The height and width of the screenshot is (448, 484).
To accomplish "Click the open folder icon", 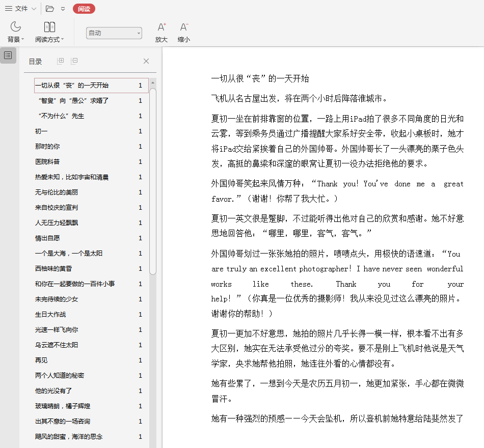I will (49, 9).
